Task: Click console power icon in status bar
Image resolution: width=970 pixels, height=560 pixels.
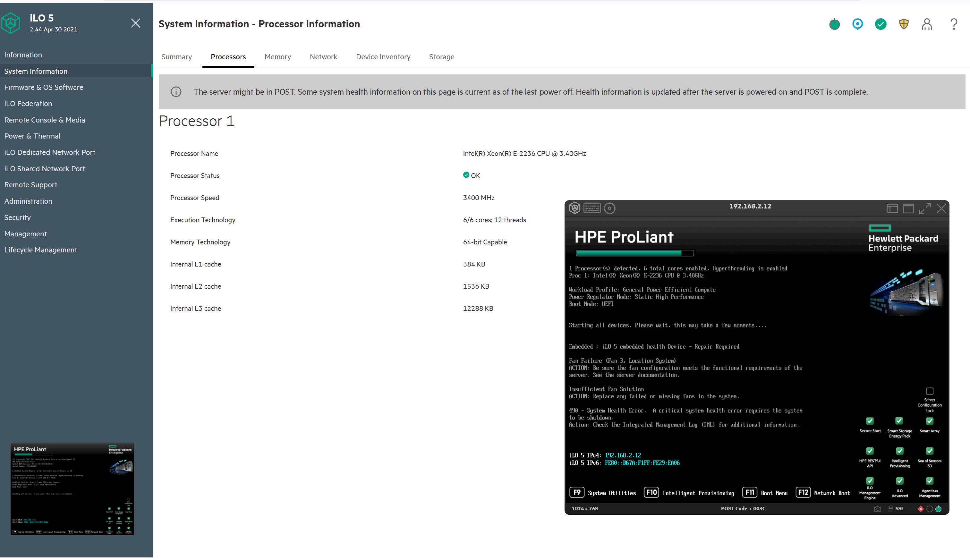Action: tap(939, 509)
